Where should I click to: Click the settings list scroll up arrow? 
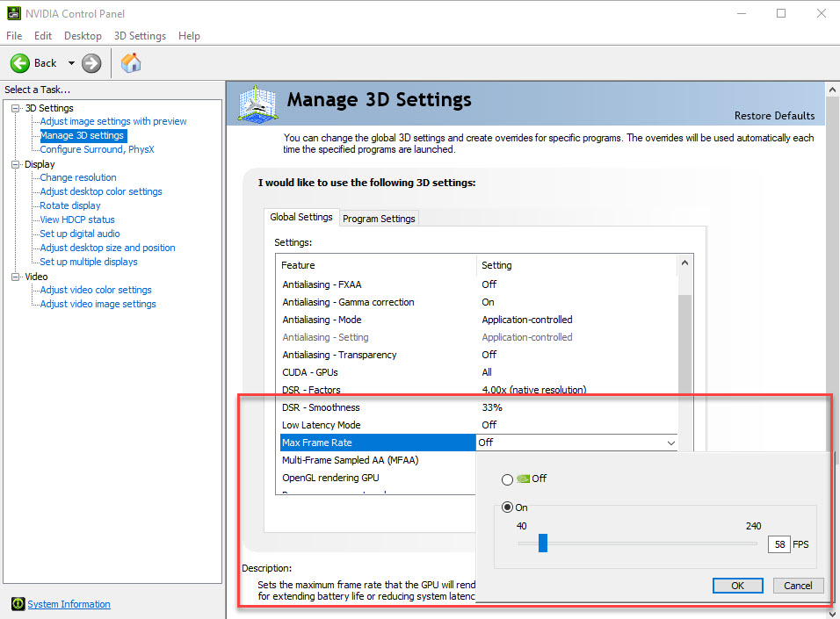click(684, 263)
